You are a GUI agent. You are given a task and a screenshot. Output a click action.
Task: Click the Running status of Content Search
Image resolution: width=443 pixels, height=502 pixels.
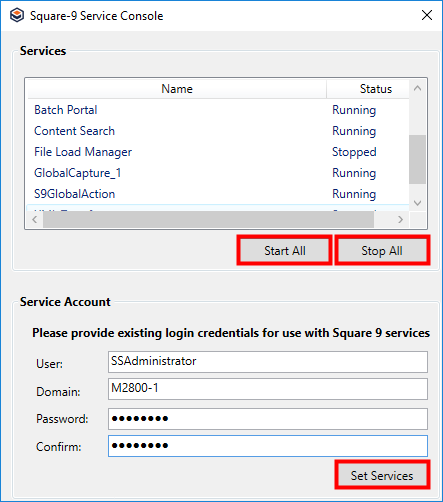point(354,131)
